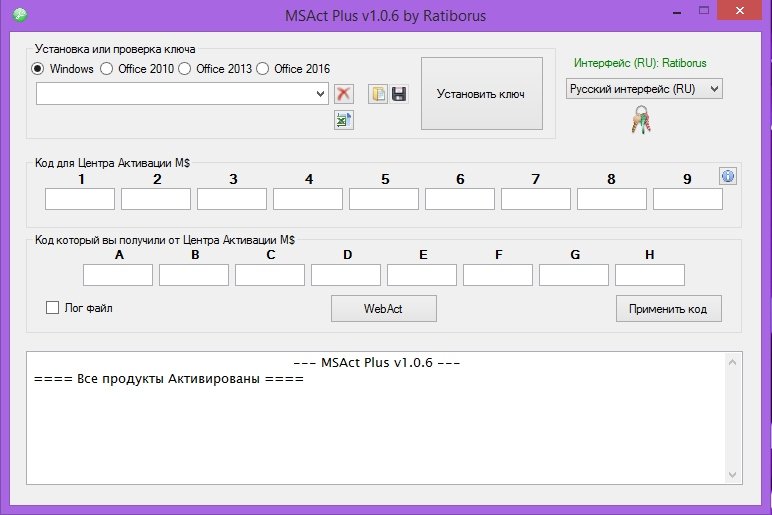The height and width of the screenshot is (515, 772).
Task: Click confirmation code field A
Action: [118, 275]
